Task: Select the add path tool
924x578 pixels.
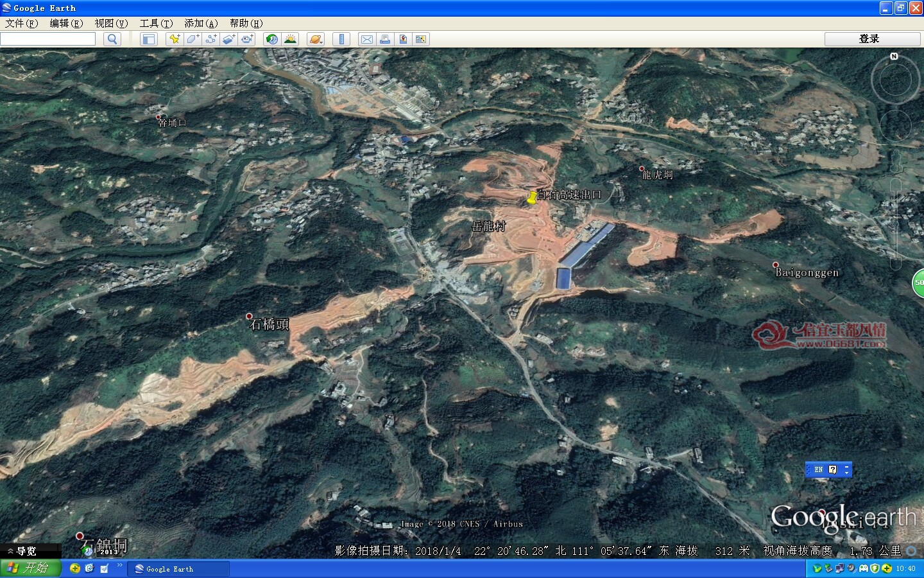Action: (210, 39)
